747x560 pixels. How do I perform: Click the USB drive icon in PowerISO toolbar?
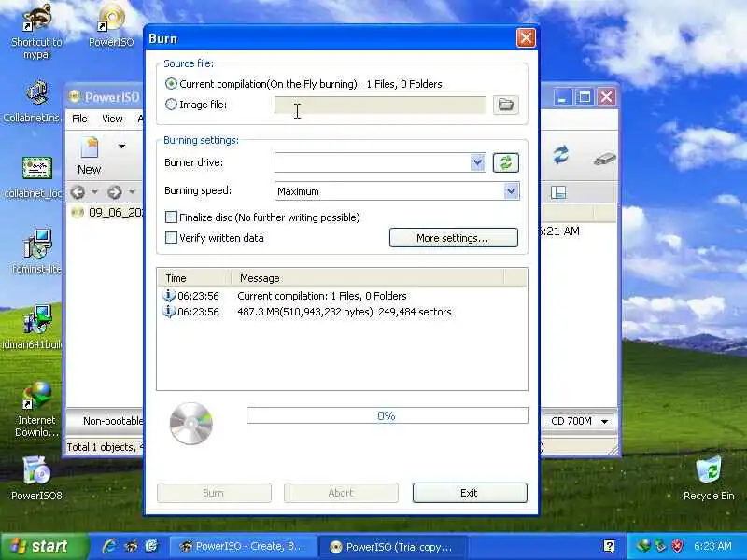tap(604, 158)
